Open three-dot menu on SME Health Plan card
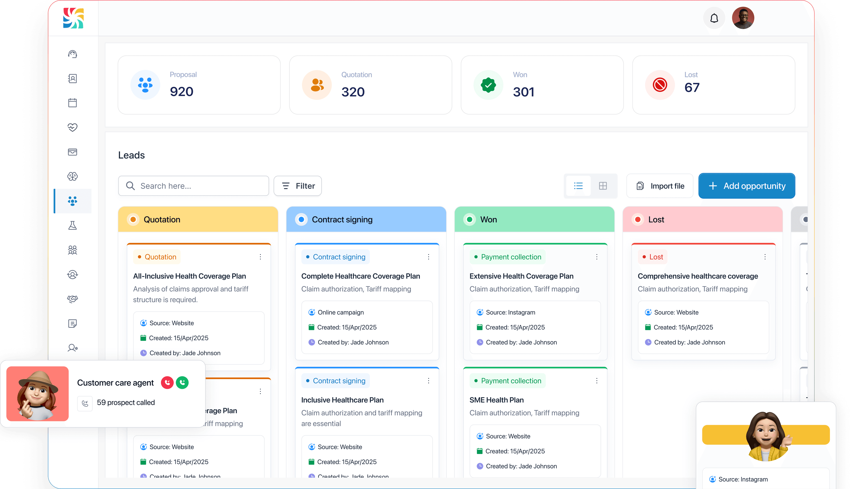The width and height of the screenshot is (868, 489). (x=597, y=380)
